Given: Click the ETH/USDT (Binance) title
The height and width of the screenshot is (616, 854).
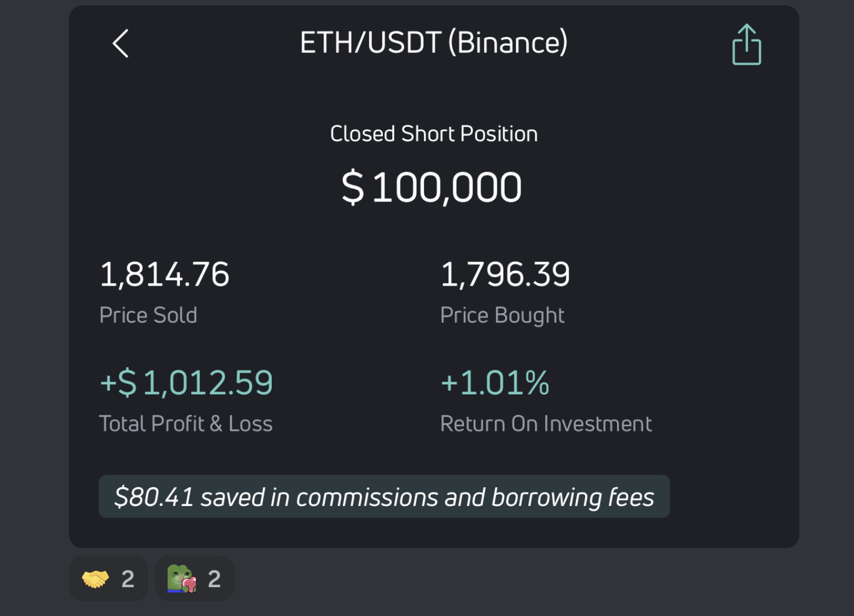Looking at the screenshot, I should (433, 43).
